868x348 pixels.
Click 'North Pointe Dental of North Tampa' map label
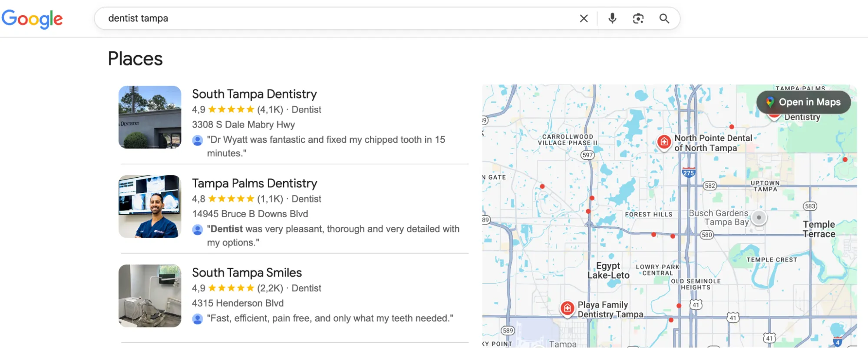[x=713, y=143]
